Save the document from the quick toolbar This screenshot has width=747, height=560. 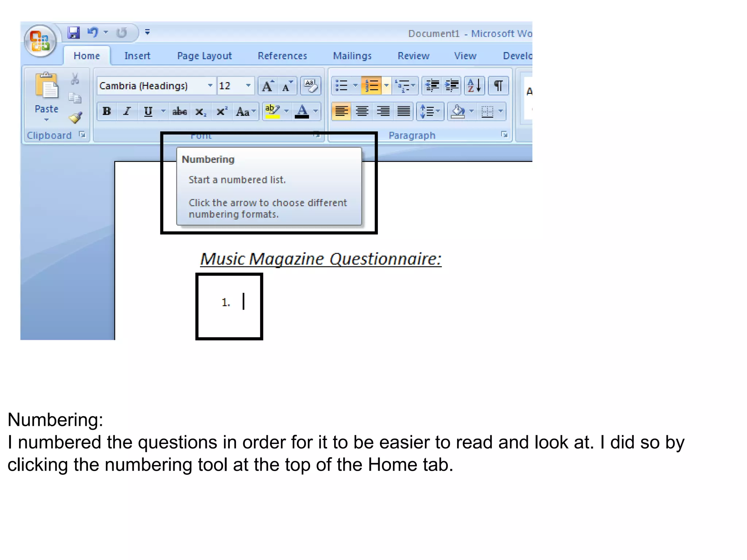point(74,32)
